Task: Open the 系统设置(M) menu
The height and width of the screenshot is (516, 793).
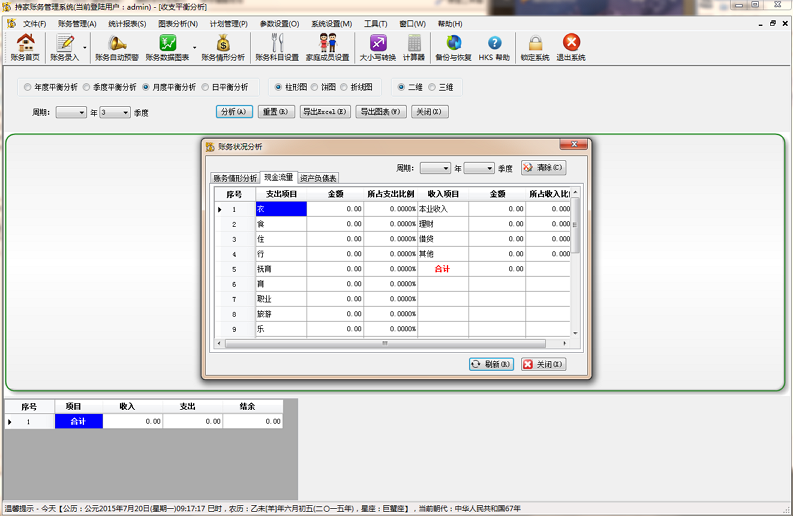Action: pyautogui.click(x=331, y=24)
